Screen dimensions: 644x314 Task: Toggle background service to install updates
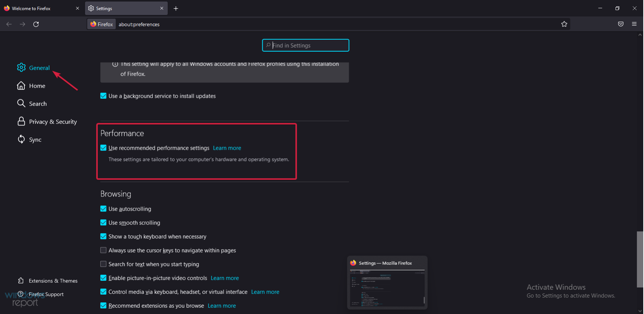(103, 96)
